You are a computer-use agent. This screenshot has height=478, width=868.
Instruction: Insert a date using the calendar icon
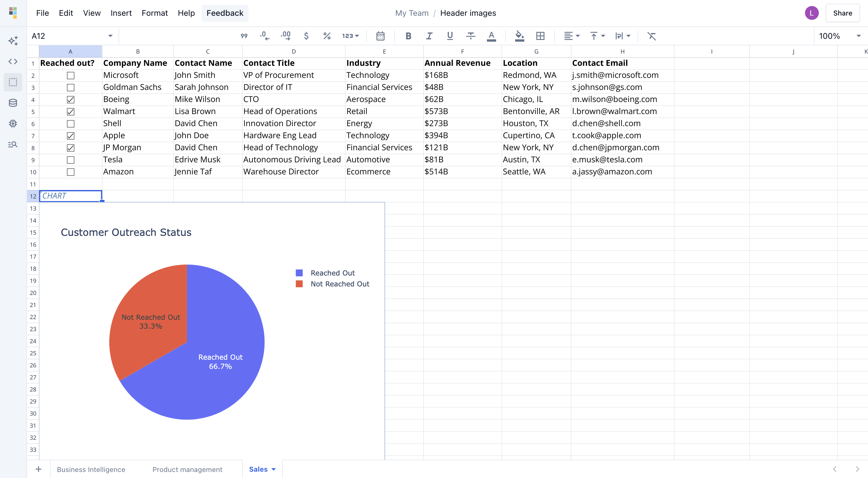[x=381, y=36]
